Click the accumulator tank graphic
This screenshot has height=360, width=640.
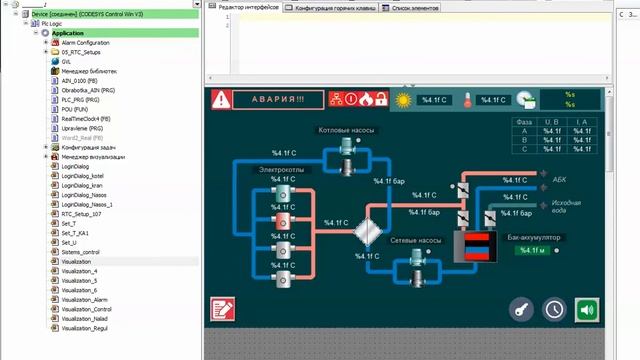(476, 246)
